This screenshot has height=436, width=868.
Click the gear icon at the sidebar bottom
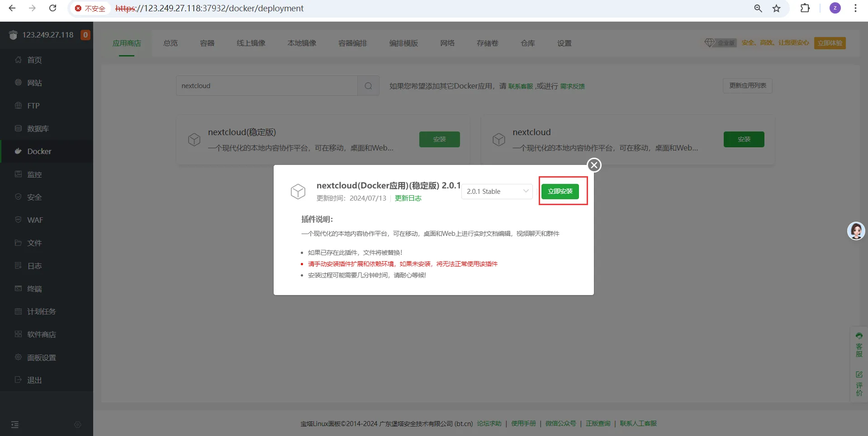click(78, 425)
